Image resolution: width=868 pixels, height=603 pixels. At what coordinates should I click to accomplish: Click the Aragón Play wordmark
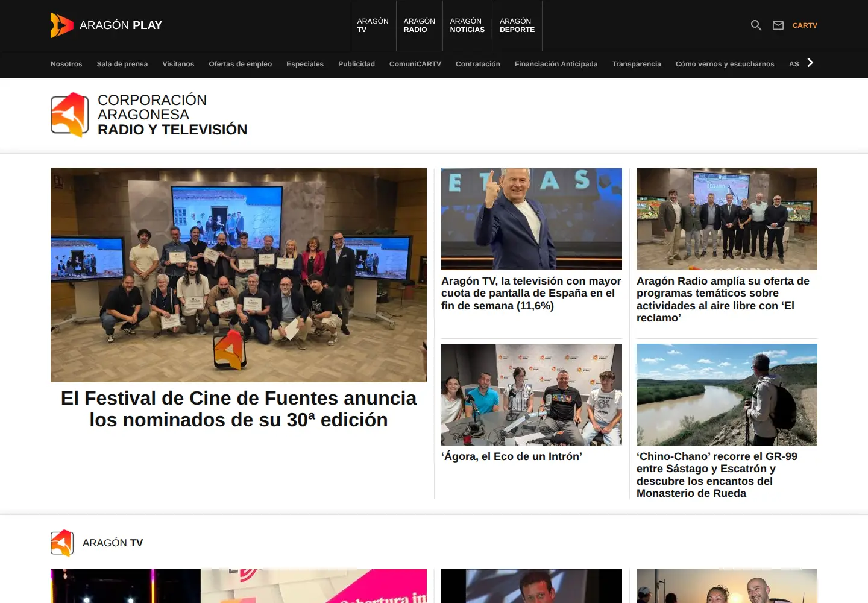pos(121,25)
